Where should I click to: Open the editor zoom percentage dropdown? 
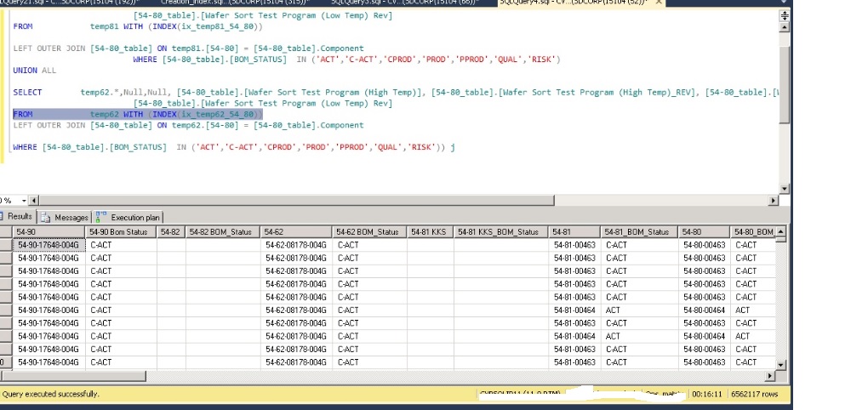pos(24,200)
